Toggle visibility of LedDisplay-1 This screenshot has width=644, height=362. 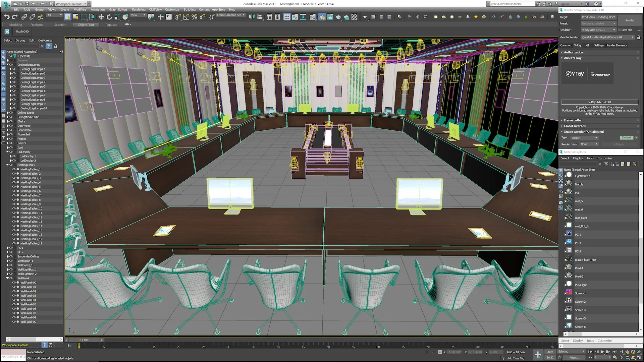[14, 156]
